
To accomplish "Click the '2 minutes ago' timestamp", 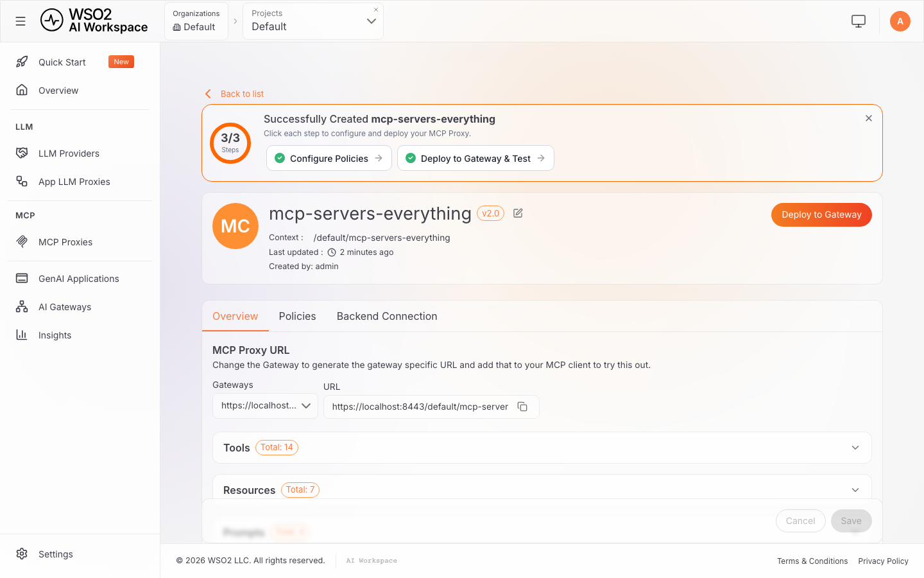I will pos(366,252).
